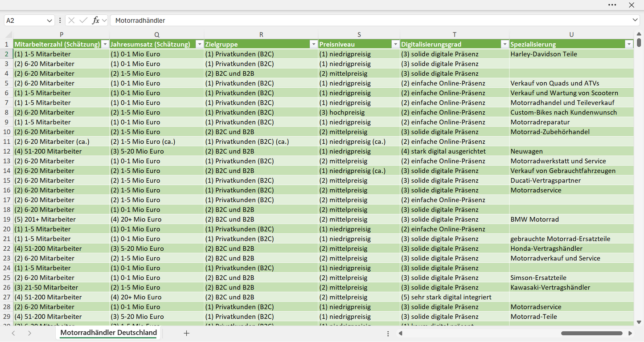Image resolution: width=644 pixels, height=342 pixels.
Task: Select cell 'Neuwagen'
Action: pyautogui.click(x=571, y=151)
